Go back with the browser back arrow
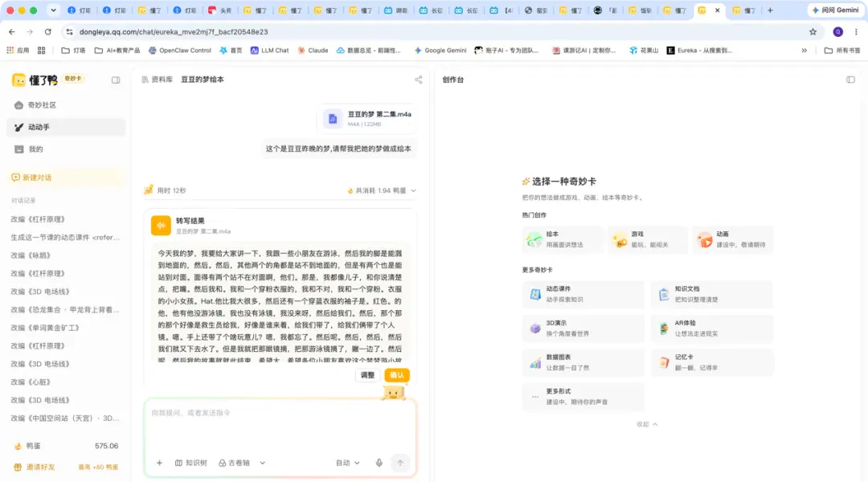The width and height of the screenshot is (868, 482). pos(11,32)
